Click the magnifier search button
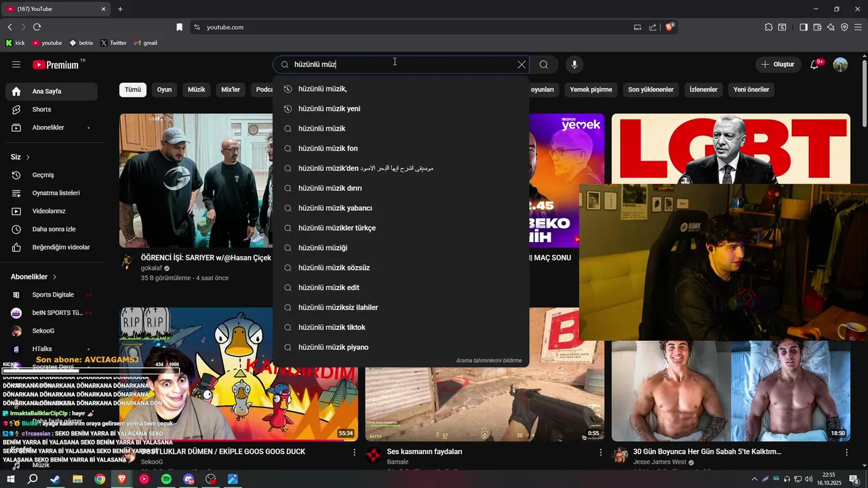This screenshot has height=488, width=868. point(544,64)
